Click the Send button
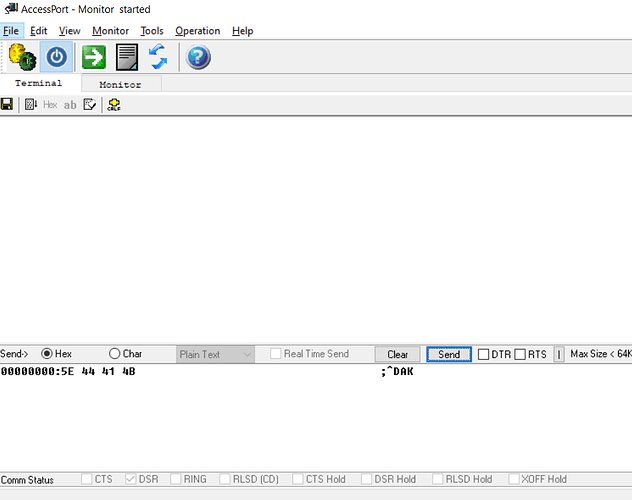Image resolution: width=632 pixels, height=500 pixels. coord(449,354)
